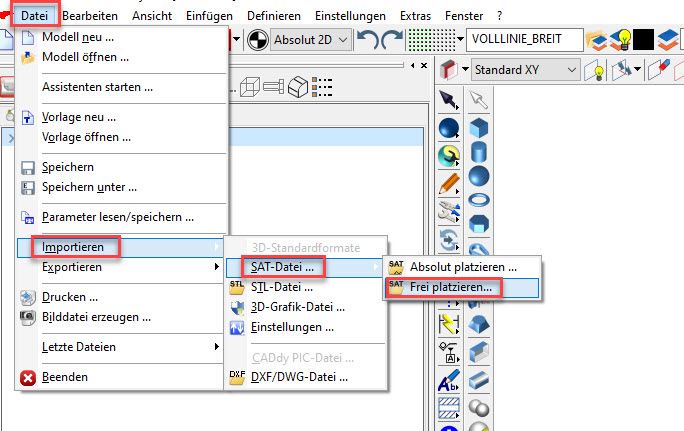
Task: Click the undo arrow icon
Action: tap(368, 40)
